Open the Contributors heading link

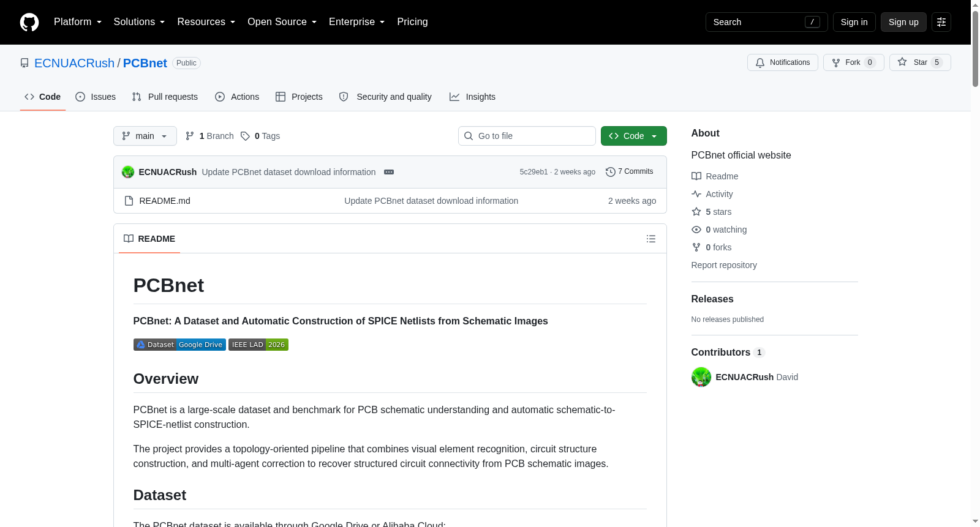728,352
